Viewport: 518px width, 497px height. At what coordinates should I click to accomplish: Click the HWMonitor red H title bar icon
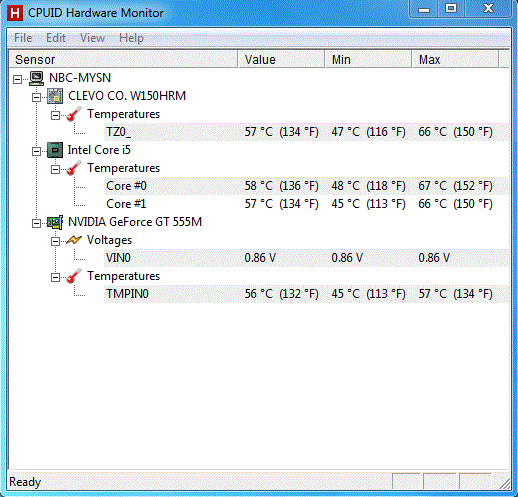[15, 13]
